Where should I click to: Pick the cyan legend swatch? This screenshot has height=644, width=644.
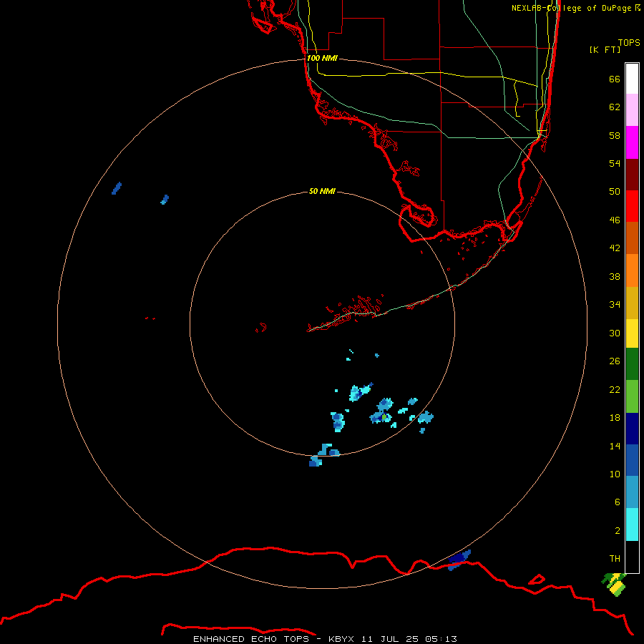(632, 525)
